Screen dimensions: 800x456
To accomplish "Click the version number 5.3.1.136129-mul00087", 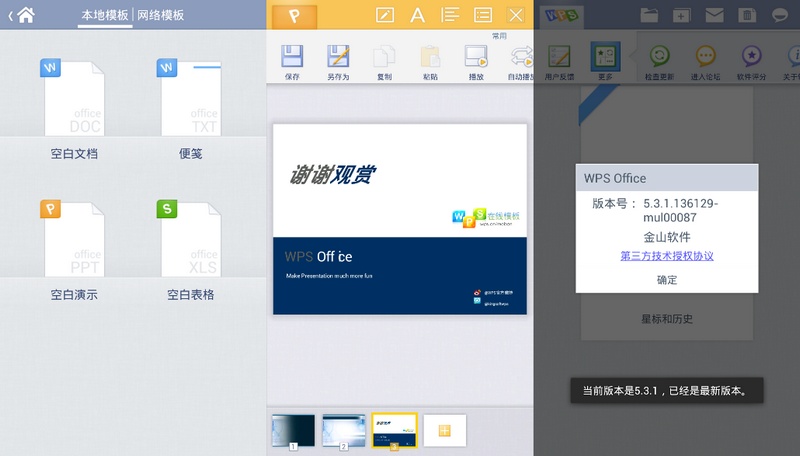I will 680,210.
